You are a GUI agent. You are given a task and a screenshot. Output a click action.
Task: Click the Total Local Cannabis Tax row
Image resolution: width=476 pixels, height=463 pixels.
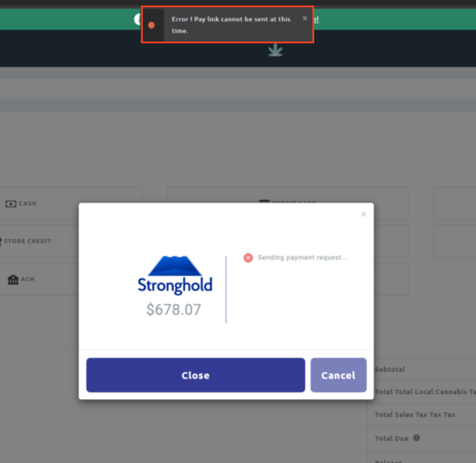coord(424,392)
